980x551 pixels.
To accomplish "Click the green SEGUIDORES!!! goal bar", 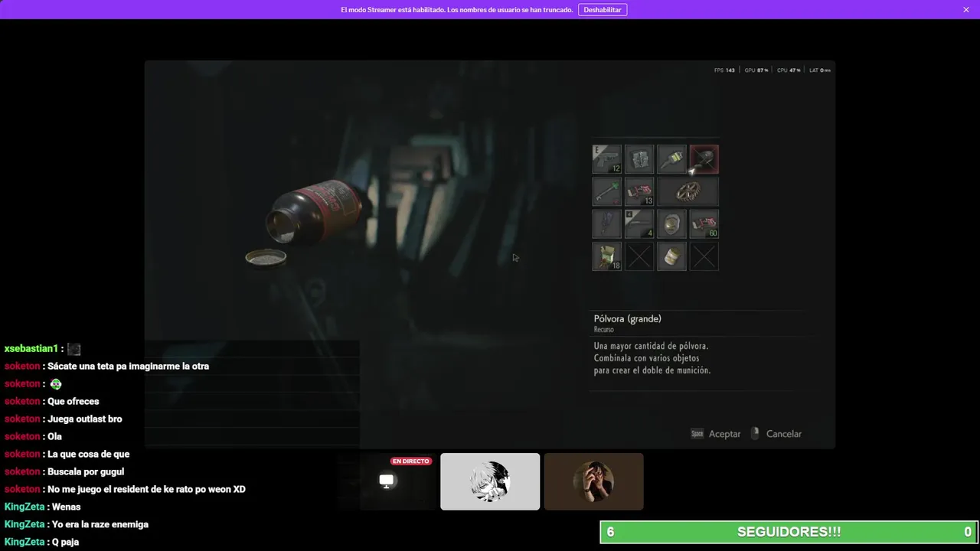I will click(789, 532).
